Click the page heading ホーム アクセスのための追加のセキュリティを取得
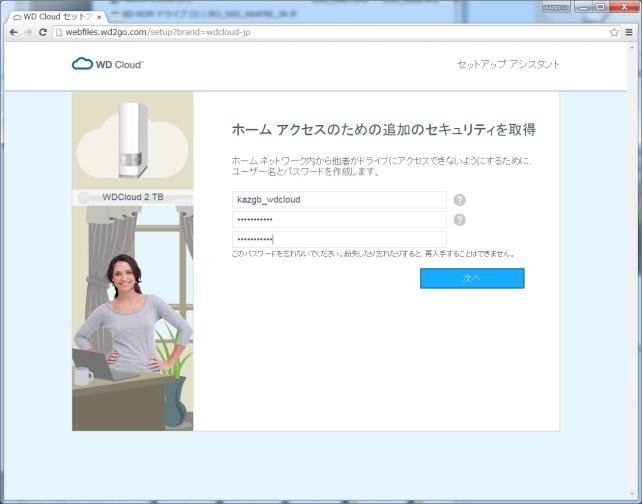The height and width of the screenshot is (504, 642). tap(384, 130)
